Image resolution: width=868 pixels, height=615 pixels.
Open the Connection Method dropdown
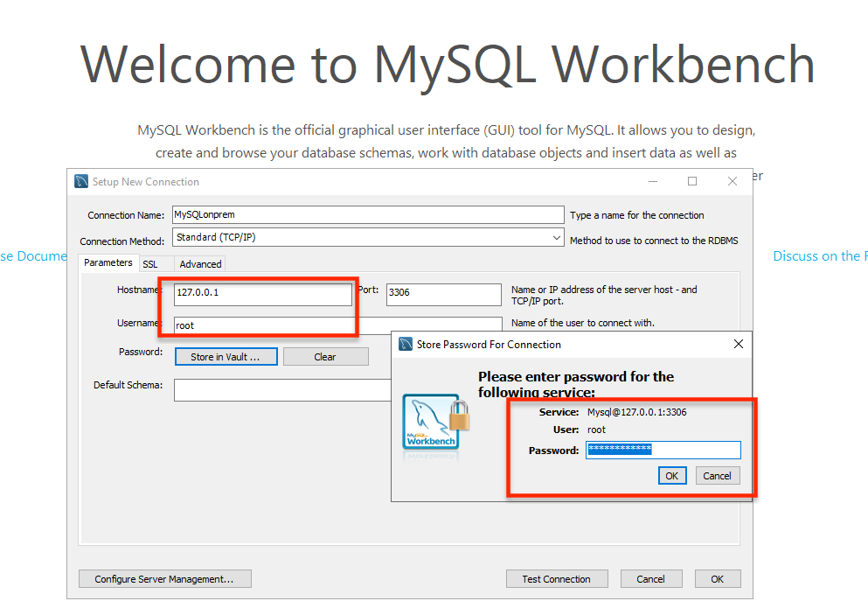click(x=556, y=237)
